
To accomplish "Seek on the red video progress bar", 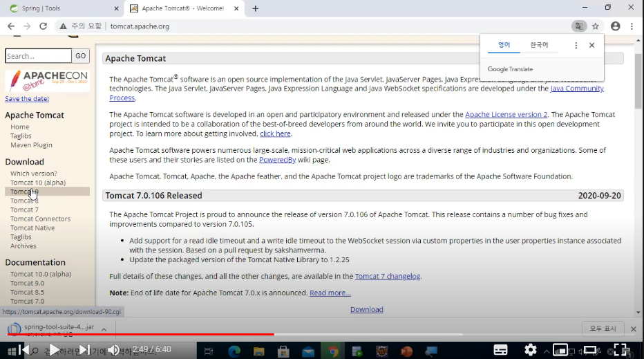I will 321,334.
